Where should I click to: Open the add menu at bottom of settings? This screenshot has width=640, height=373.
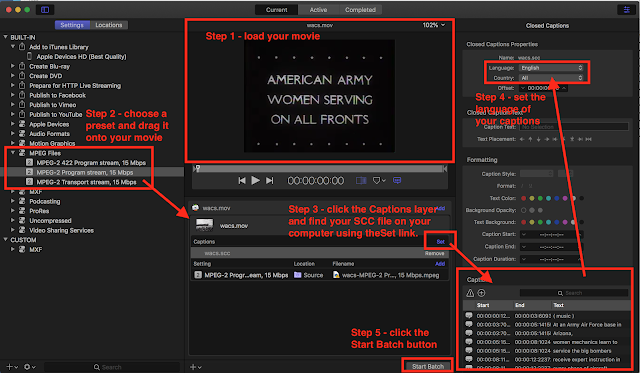[x=12, y=367]
